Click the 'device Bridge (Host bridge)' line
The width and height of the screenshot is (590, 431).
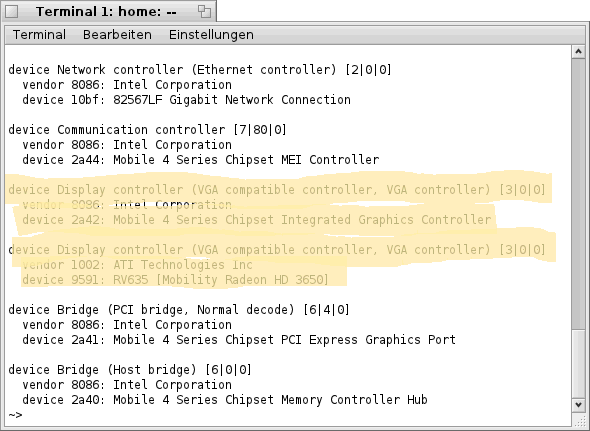pos(130,370)
